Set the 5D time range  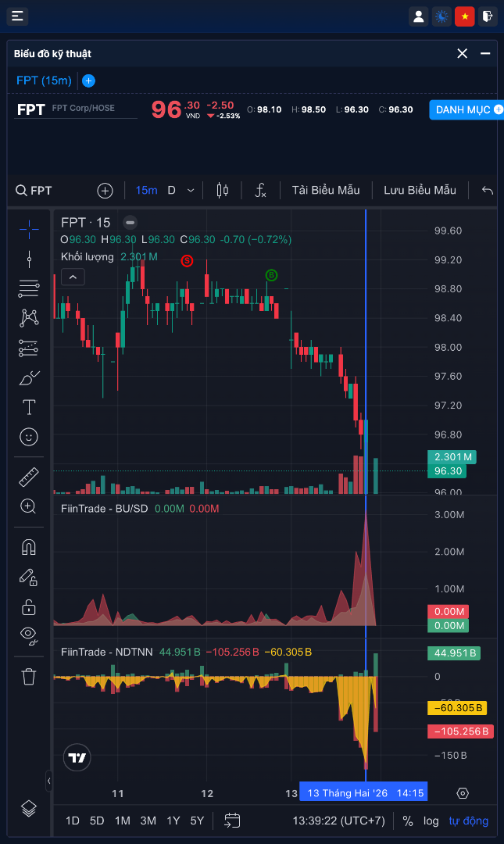pos(97,821)
